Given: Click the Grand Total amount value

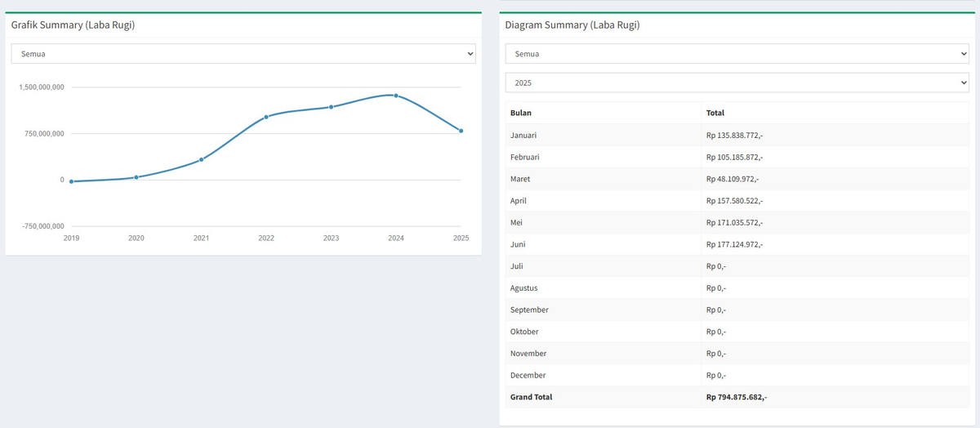Looking at the screenshot, I should click(x=737, y=397).
